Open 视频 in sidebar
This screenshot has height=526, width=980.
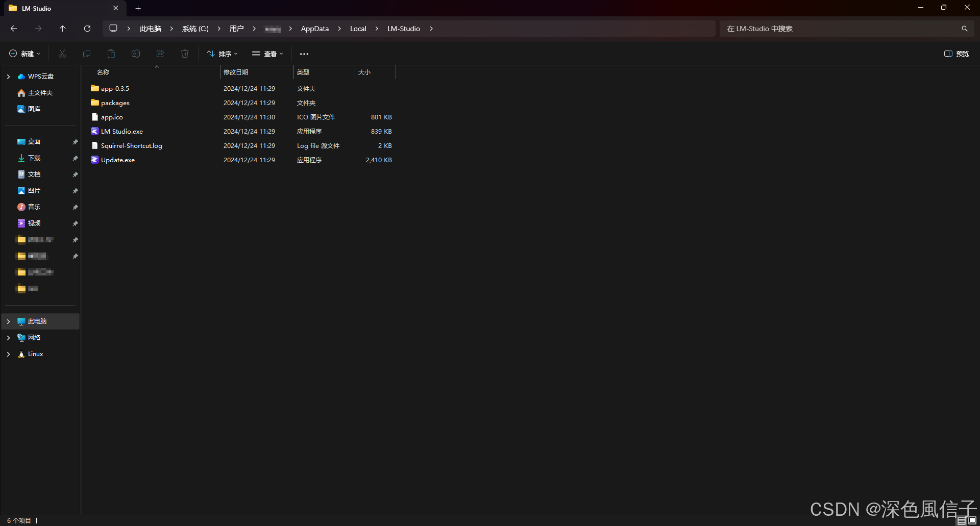click(x=34, y=223)
